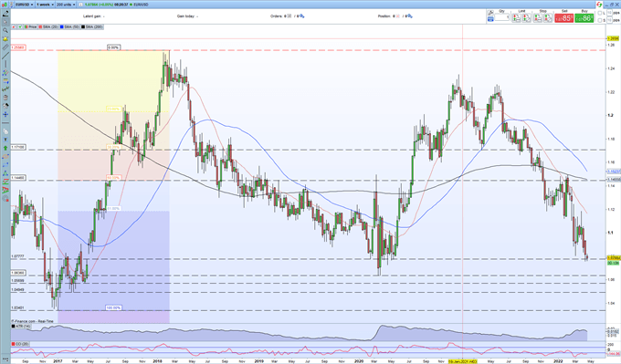Select the pencil drawing tool

[x=5, y=14]
